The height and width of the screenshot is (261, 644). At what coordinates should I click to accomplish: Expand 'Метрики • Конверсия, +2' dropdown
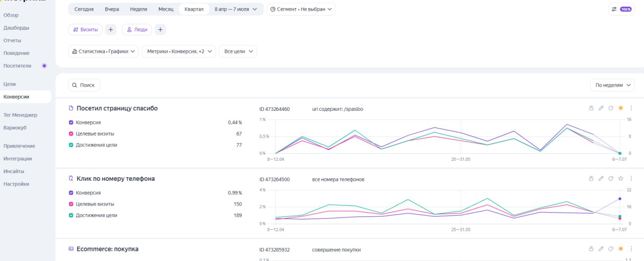(x=179, y=51)
